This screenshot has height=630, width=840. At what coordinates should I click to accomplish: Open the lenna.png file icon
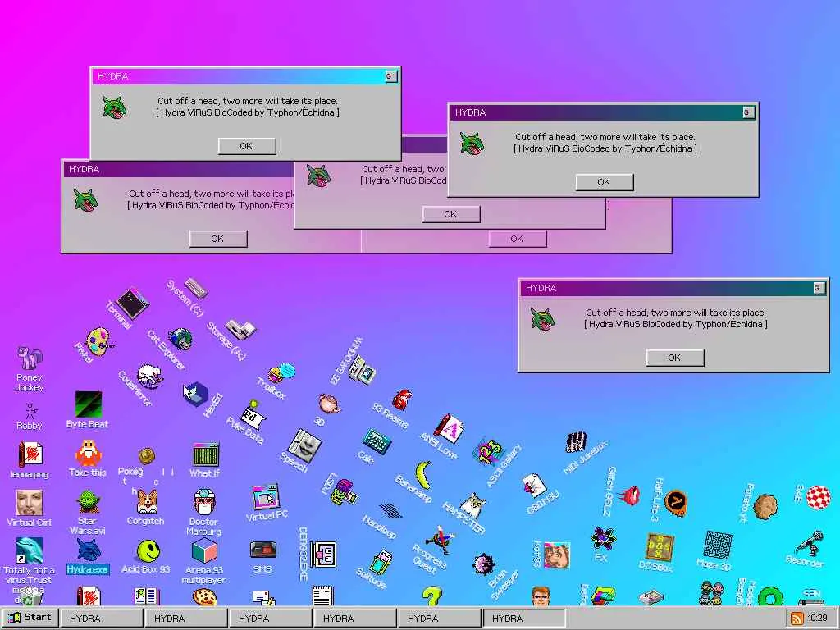click(30, 454)
